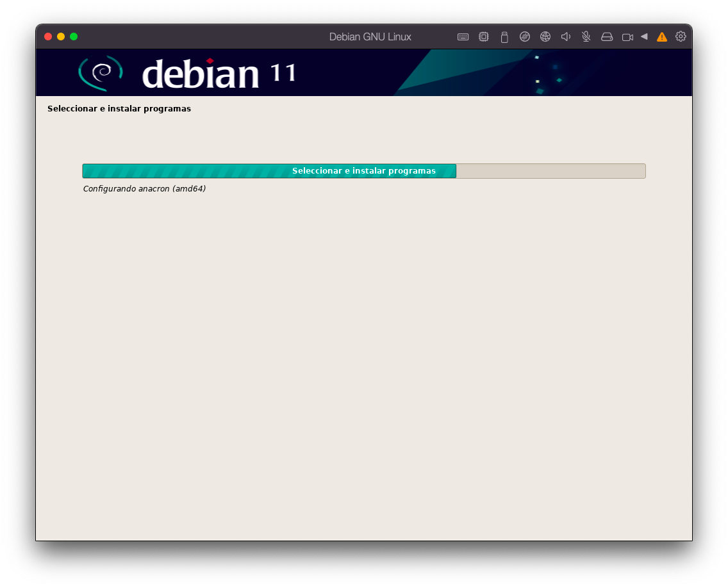Click the bold "Seleccionar e instalar programas" heading
The image size is (728, 588).
pos(119,109)
